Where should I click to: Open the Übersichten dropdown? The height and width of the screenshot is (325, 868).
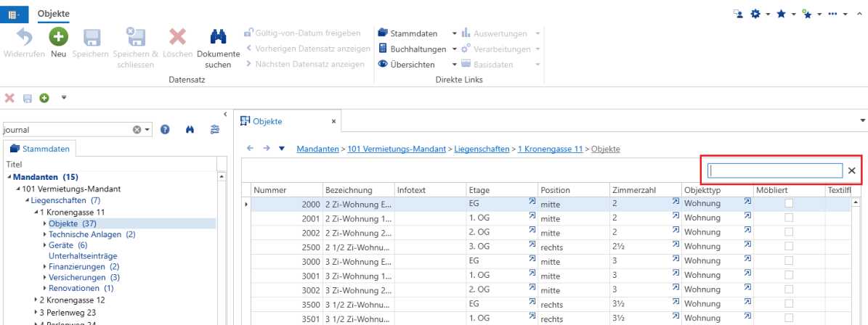455,65
